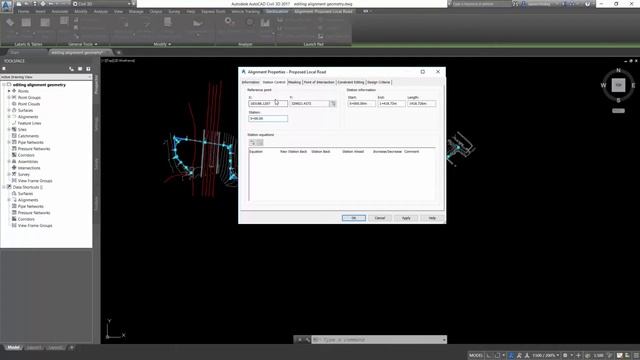Open the Information tab in Alignment Properties
This screenshot has height=360, width=640.
coord(250,82)
